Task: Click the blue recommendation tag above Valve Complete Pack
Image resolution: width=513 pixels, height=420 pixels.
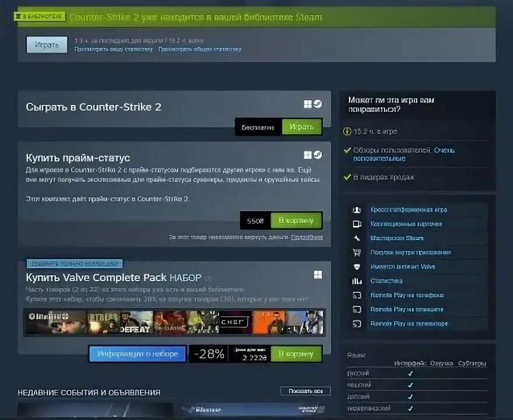Action: (x=75, y=264)
